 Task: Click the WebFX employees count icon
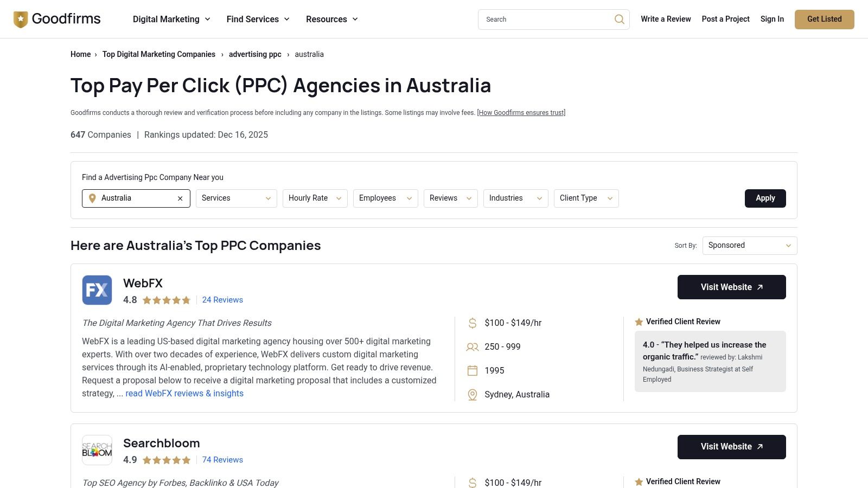click(473, 347)
